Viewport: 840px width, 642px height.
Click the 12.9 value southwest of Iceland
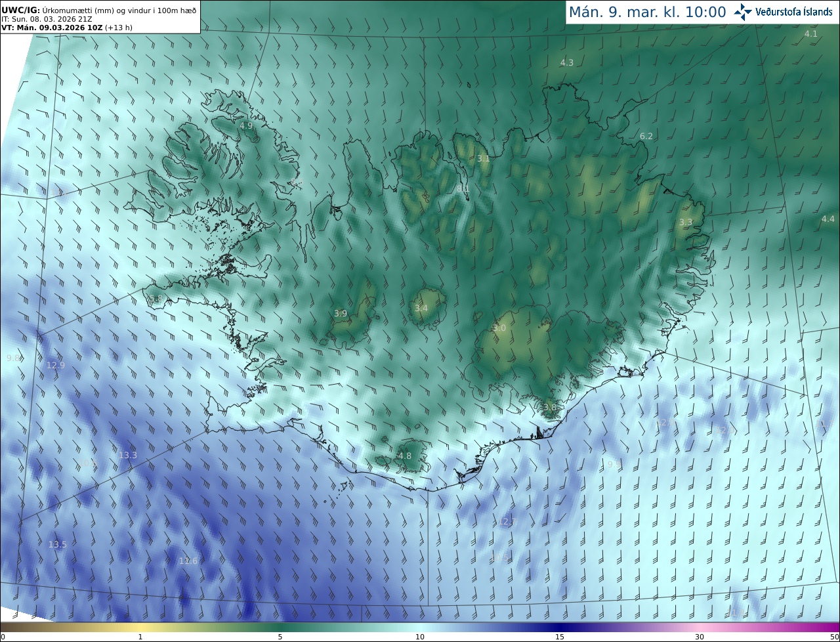tap(56, 365)
